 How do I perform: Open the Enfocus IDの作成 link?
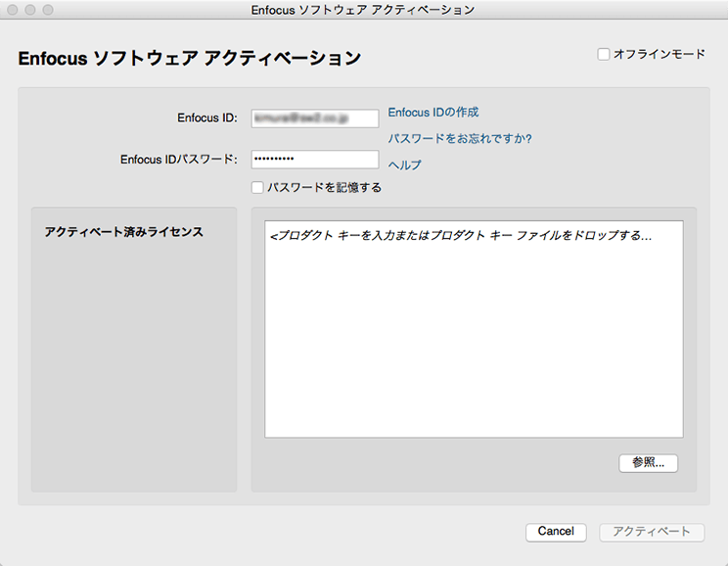(433, 113)
